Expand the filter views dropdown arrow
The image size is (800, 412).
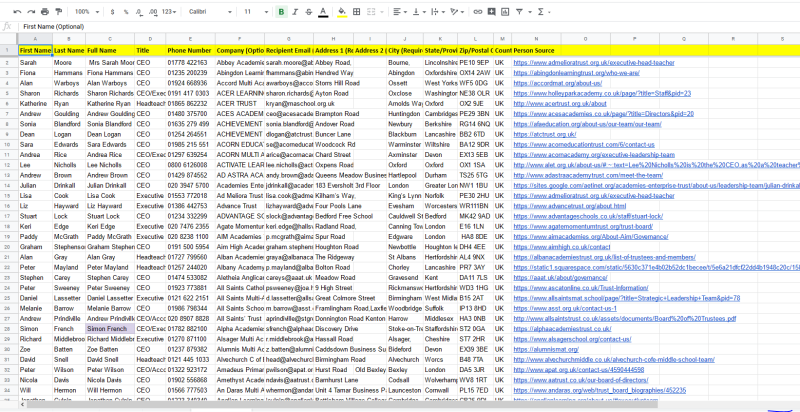coord(530,12)
